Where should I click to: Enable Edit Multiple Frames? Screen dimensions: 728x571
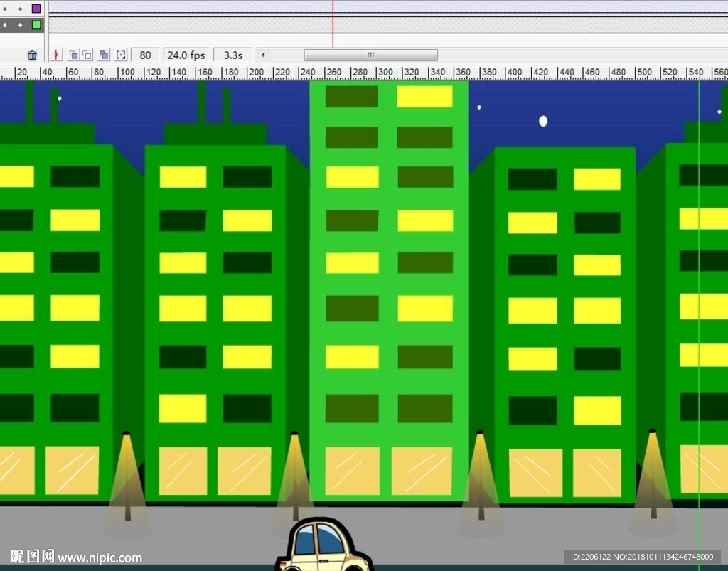point(104,55)
